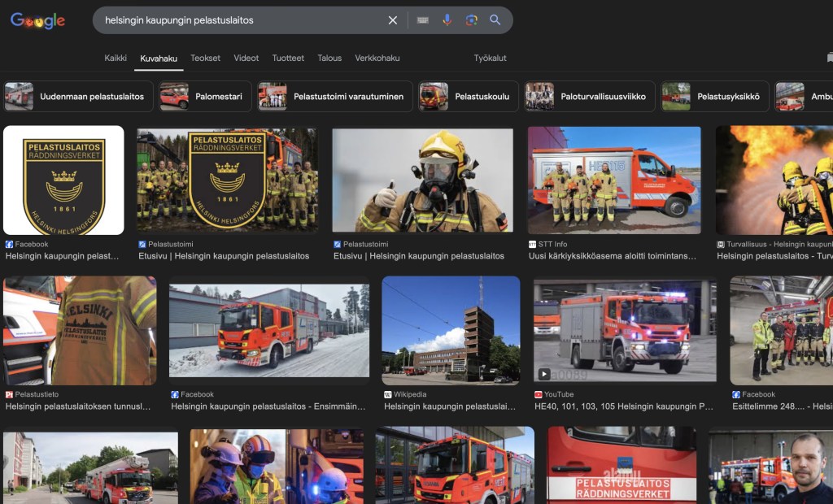This screenshot has width=833, height=504.
Task: Open the on-screen keyboard input tool
Action: pyautogui.click(x=422, y=20)
